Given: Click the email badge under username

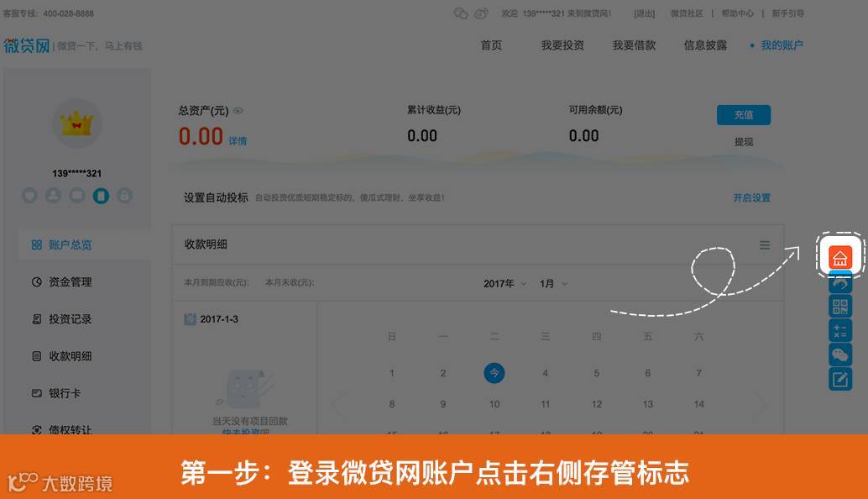Looking at the screenshot, I should [x=77, y=196].
